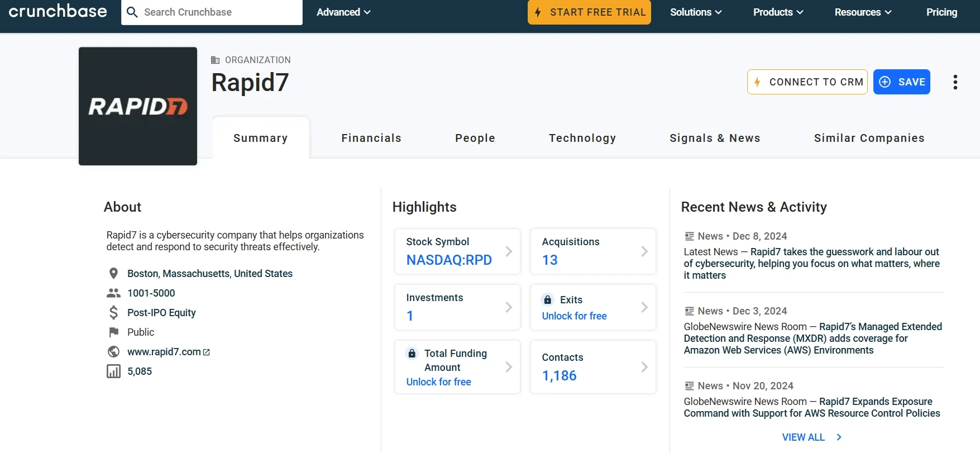
Task: Click the lock icon on Exits card
Action: [x=548, y=300]
